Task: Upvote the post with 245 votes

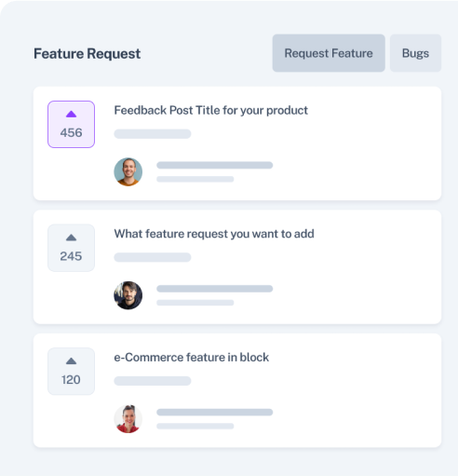Action: coord(71,248)
